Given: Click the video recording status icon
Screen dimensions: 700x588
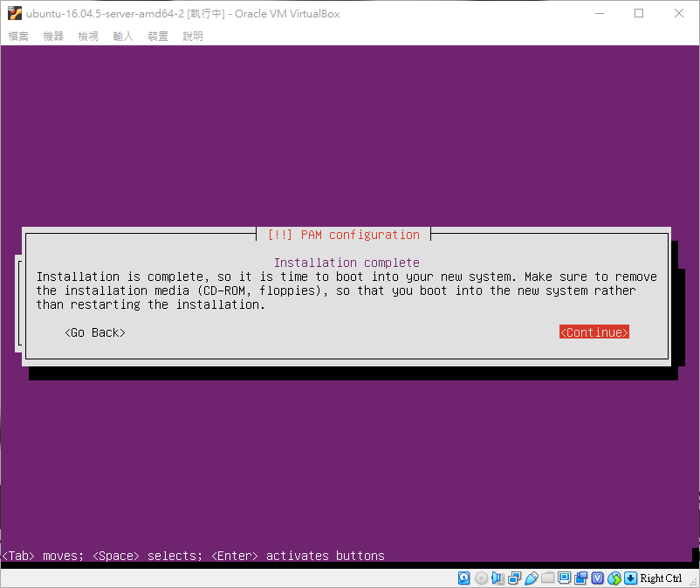Looking at the screenshot, I should [580, 578].
